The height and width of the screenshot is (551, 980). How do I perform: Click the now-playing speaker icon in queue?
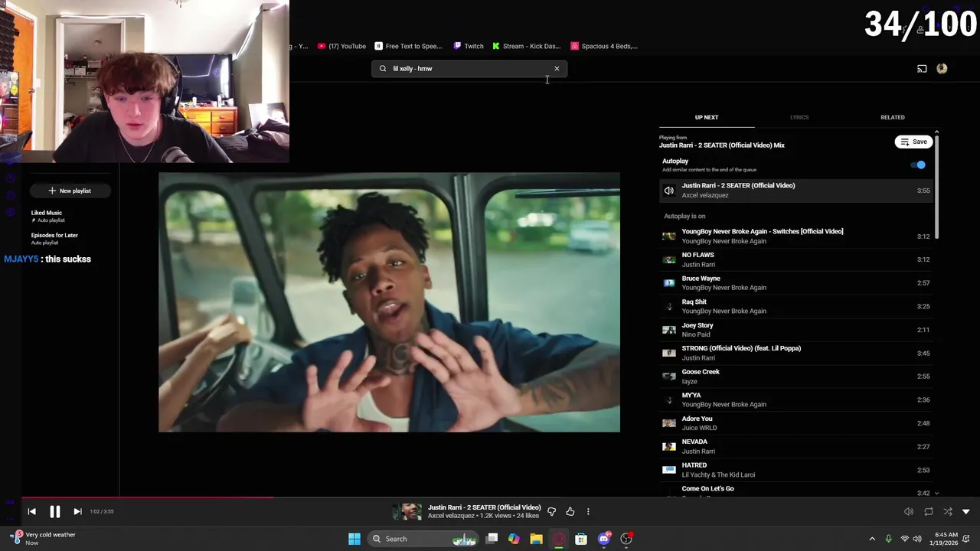pyautogui.click(x=669, y=191)
